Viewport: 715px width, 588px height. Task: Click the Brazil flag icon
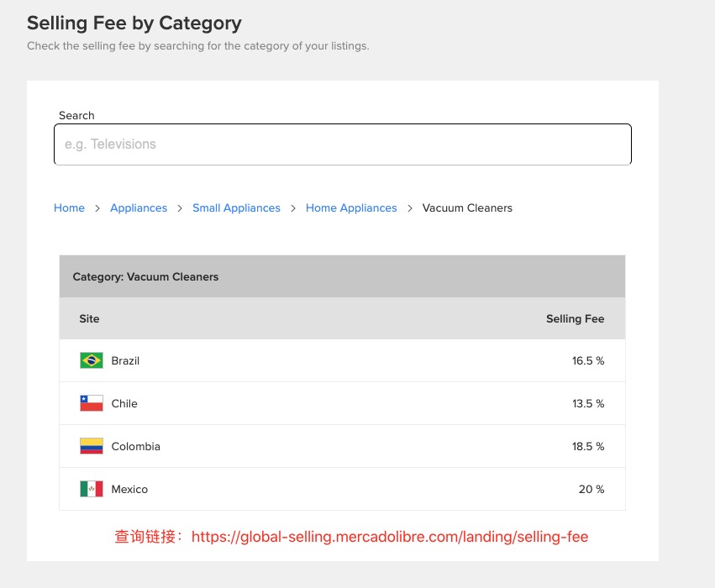(x=92, y=360)
